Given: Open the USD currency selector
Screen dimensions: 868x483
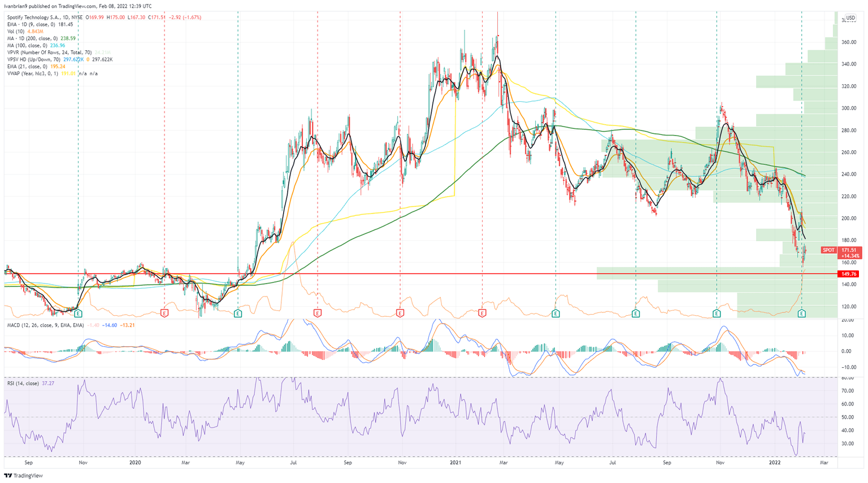Looking at the screenshot, I should coord(850,18).
